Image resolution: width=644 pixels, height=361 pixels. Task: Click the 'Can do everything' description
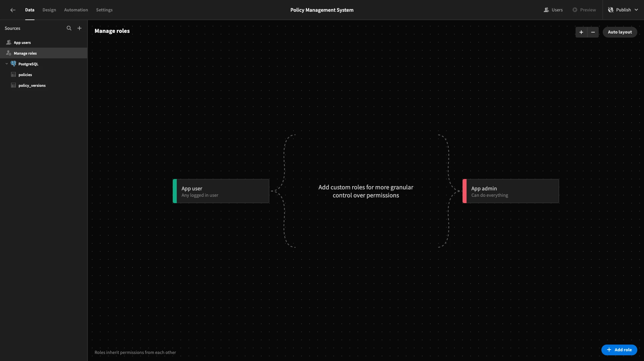coord(490,195)
